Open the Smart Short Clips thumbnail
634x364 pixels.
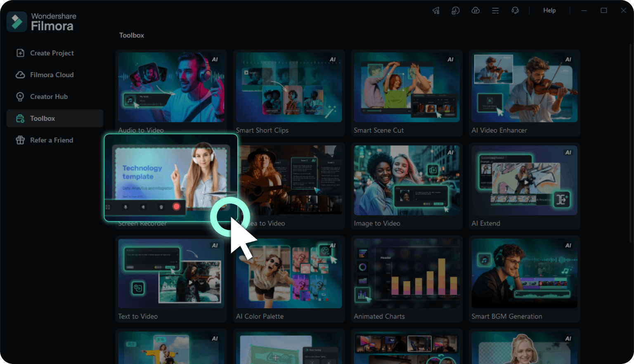click(x=289, y=87)
